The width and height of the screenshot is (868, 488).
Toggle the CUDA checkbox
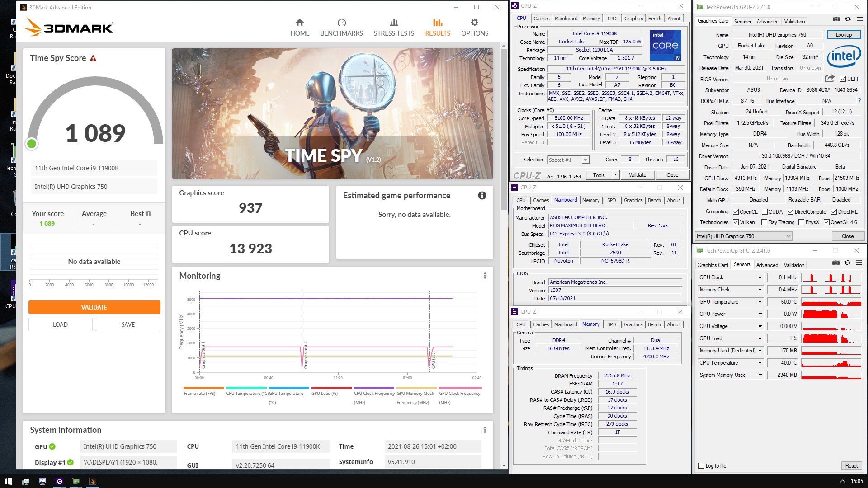(x=764, y=212)
